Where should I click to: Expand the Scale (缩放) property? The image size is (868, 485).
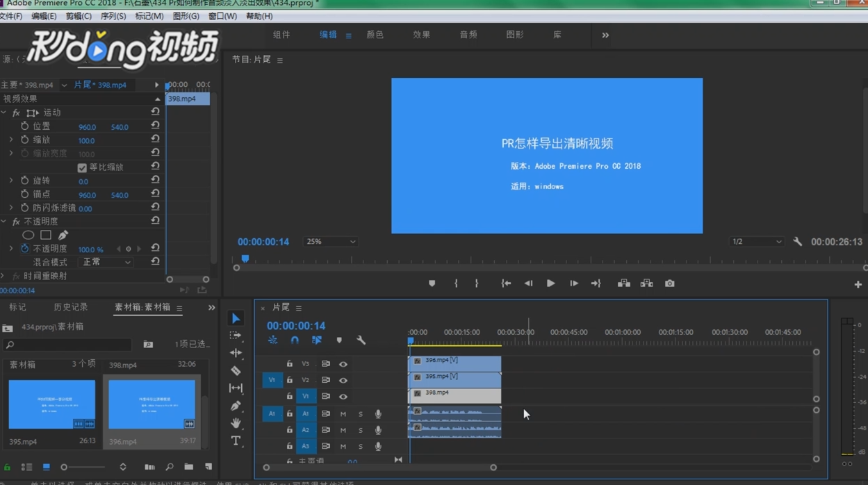click(x=10, y=140)
